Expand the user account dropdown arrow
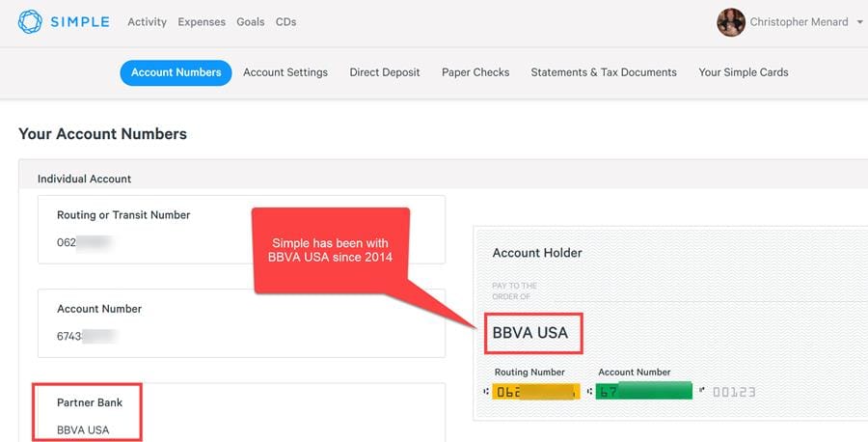This screenshot has width=868, height=442. click(x=859, y=22)
